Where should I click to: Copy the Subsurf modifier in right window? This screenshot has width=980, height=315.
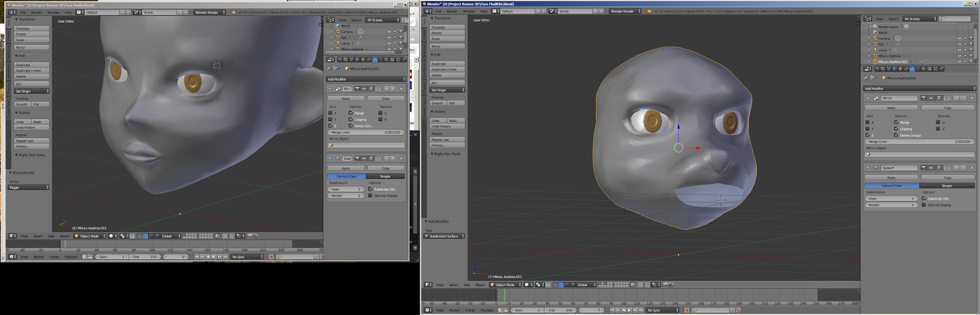(x=948, y=178)
